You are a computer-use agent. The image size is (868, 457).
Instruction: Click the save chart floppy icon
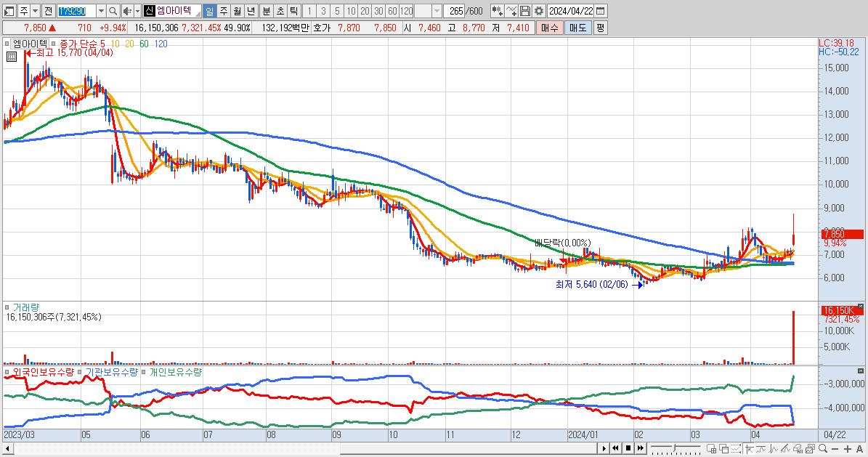click(525, 11)
